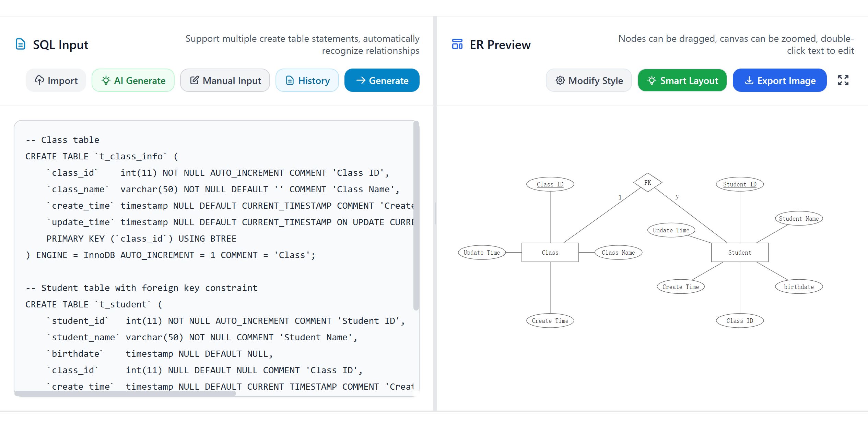Click the Modify Style gear icon
Viewport: 868px width, 438px height.
[x=560, y=80]
